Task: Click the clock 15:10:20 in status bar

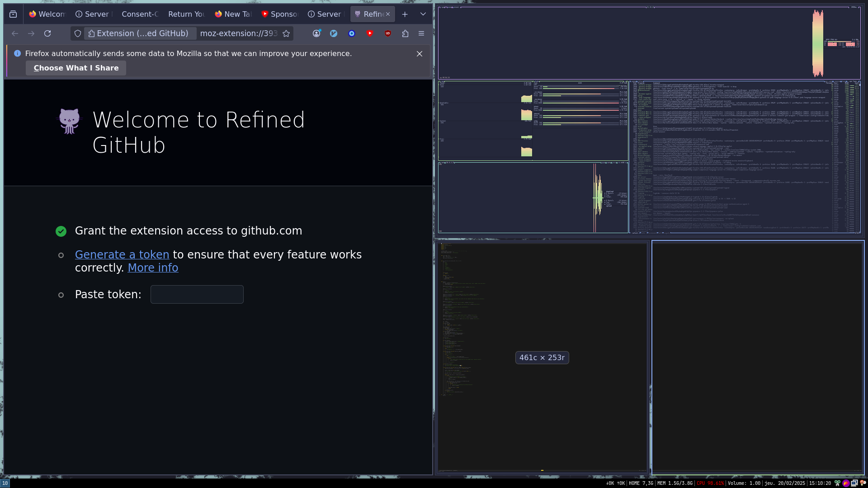Action: pyautogui.click(x=820, y=483)
